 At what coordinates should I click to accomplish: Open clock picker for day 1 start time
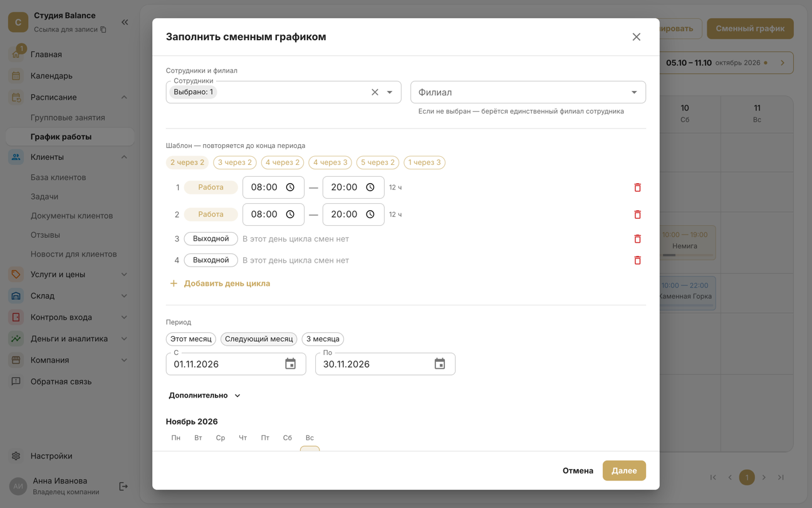pyautogui.click(x=290, y=188)
